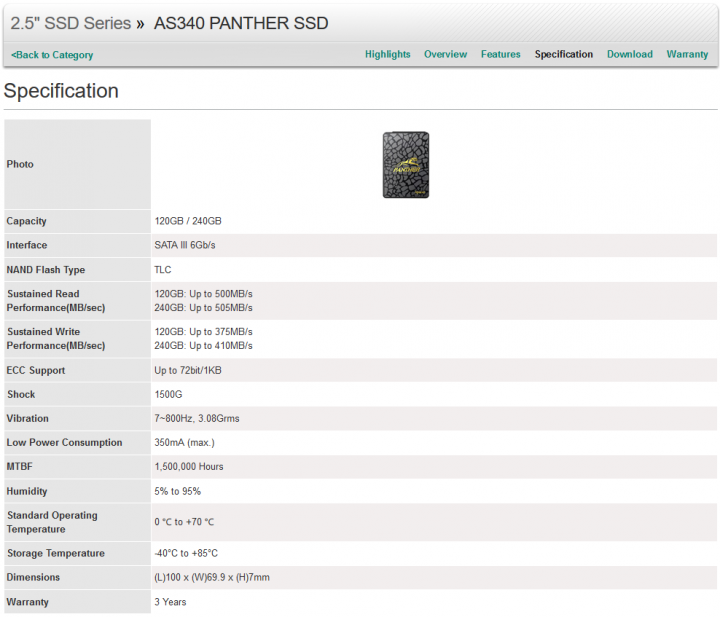The image size is (720, 617).
Task: Click the (L)100 x (W)69.9 x (H)7mm value
Action: coord(212,578)
